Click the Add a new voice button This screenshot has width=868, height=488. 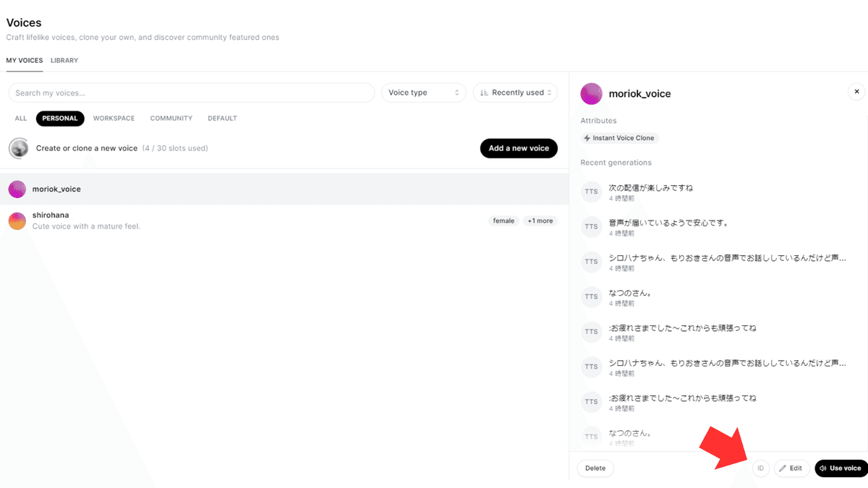point(519,147)
